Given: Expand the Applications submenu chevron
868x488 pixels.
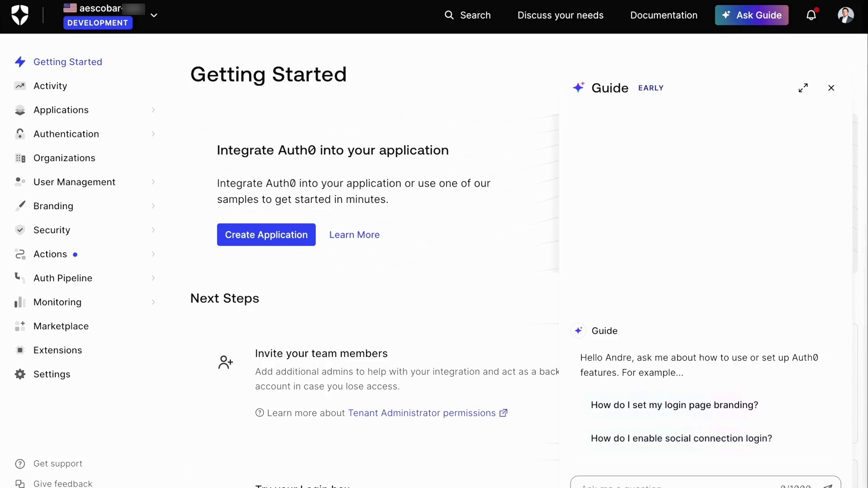Looking at the screenshot, I should point(153,110).
